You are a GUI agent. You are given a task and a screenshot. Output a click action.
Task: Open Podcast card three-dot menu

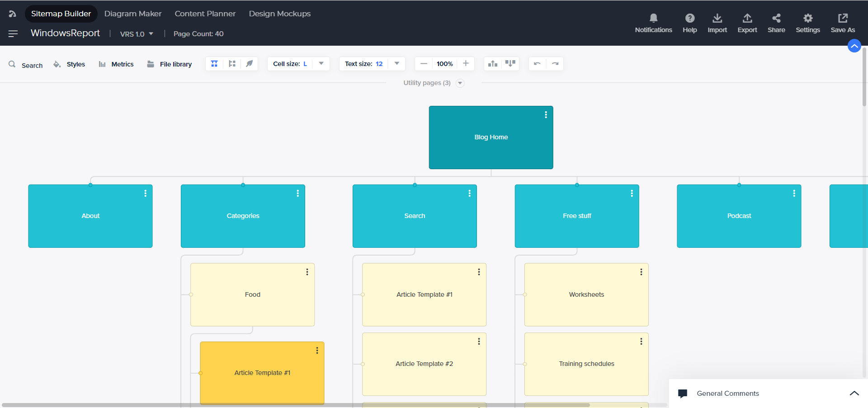794,193
